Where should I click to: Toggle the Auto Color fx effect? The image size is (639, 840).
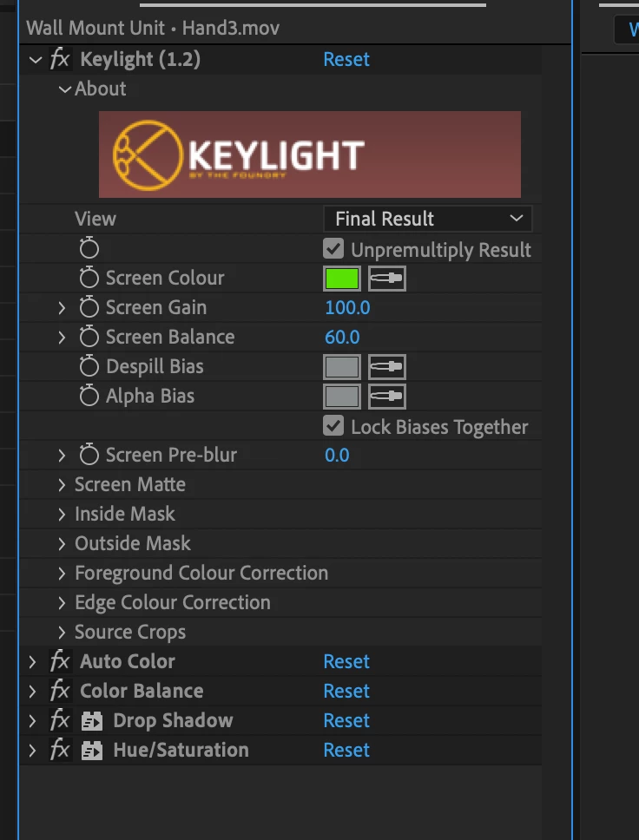point(60,661)
